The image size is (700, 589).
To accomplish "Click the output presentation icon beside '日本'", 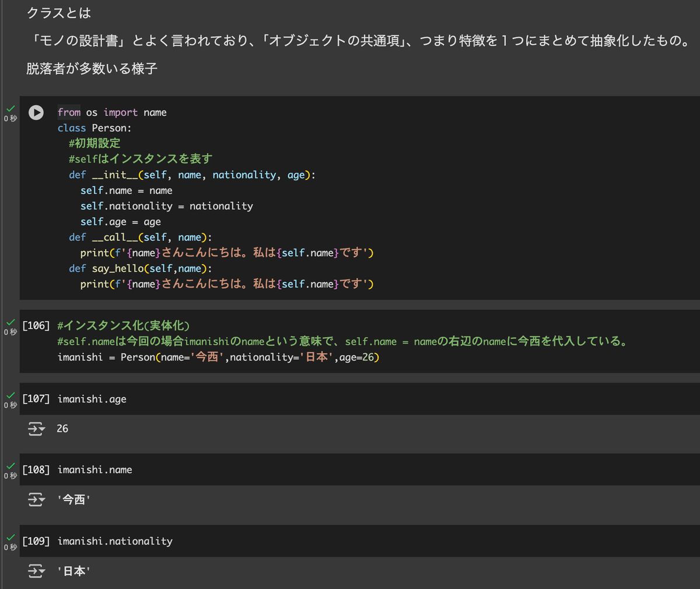I will click(x=36, y=571).
